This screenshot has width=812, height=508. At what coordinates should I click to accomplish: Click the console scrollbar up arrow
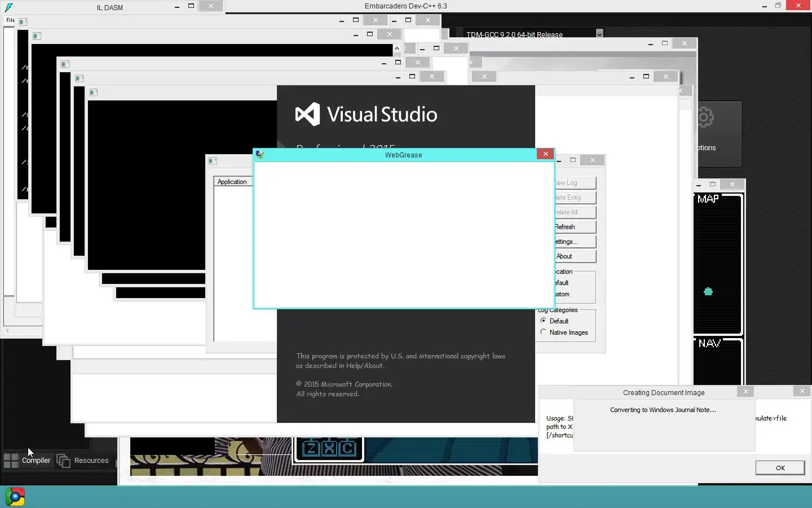(397, 49)
